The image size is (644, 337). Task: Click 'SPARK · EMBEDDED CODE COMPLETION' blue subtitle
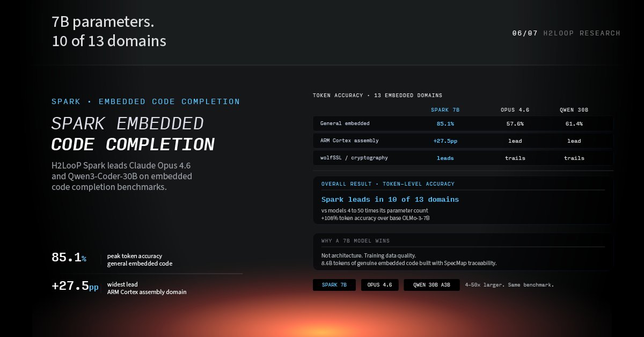tap(146, 101)
